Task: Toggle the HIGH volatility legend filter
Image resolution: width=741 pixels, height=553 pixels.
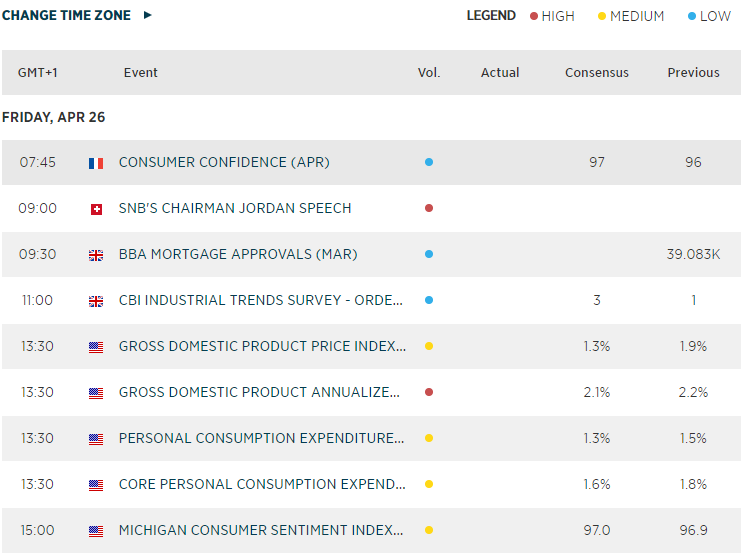Action: (x=552, y=16)
